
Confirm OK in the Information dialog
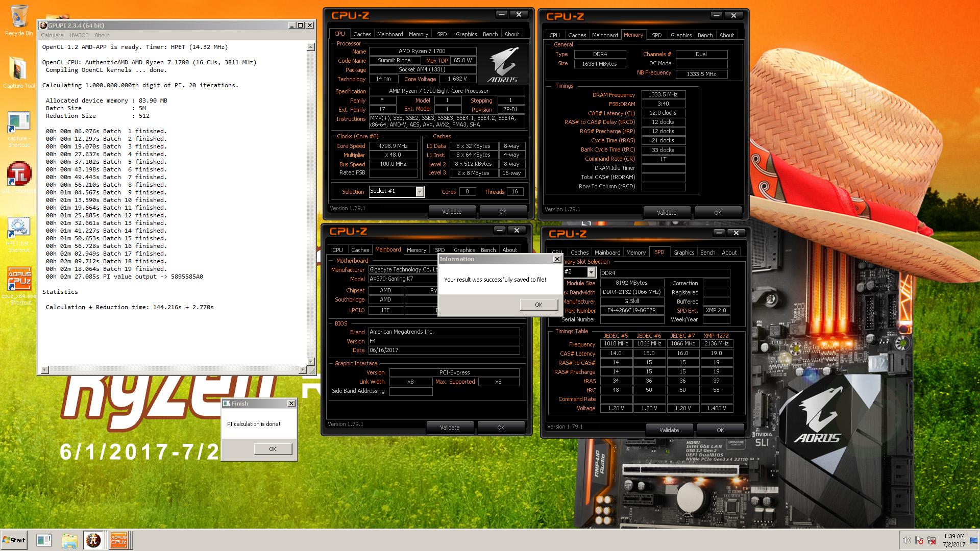point(538,305)
